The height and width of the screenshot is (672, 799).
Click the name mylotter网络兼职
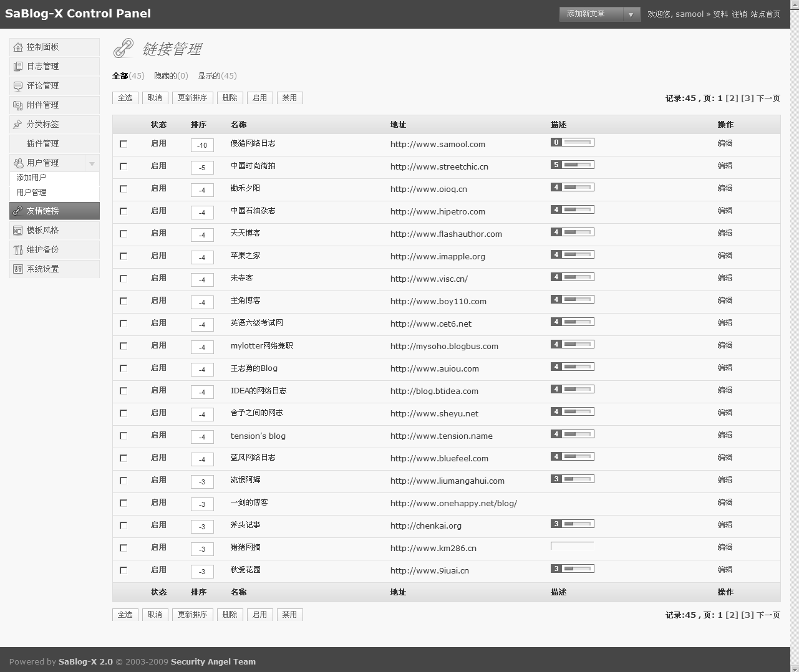[x=261, y=346]
